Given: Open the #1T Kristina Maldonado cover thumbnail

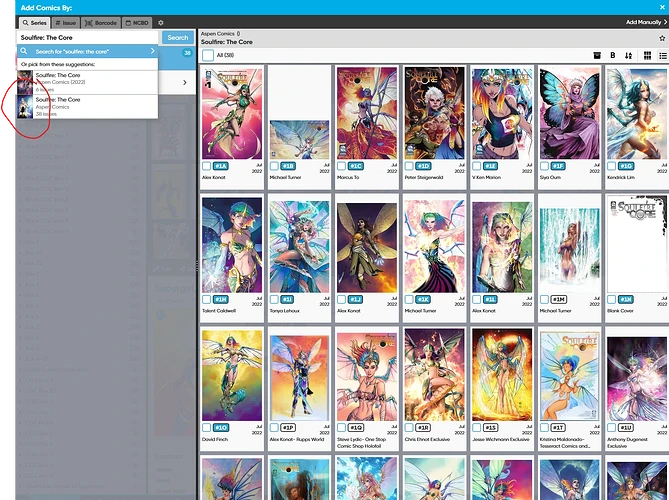Looking at the screenshot, I should (x=569, y=375).
